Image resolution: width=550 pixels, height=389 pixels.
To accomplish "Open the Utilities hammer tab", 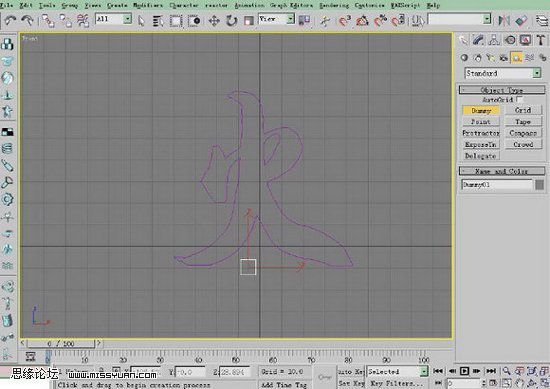I will click(541, 40).
